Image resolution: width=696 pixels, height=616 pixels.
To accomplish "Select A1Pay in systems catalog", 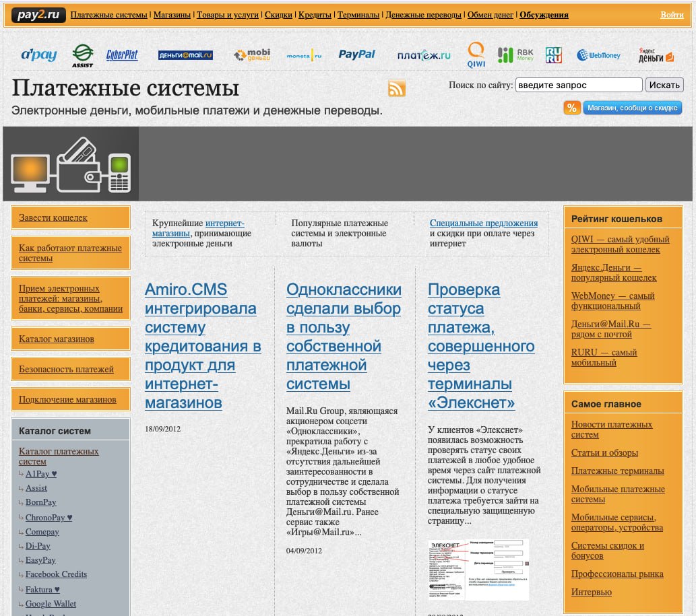I will [41, 474].
